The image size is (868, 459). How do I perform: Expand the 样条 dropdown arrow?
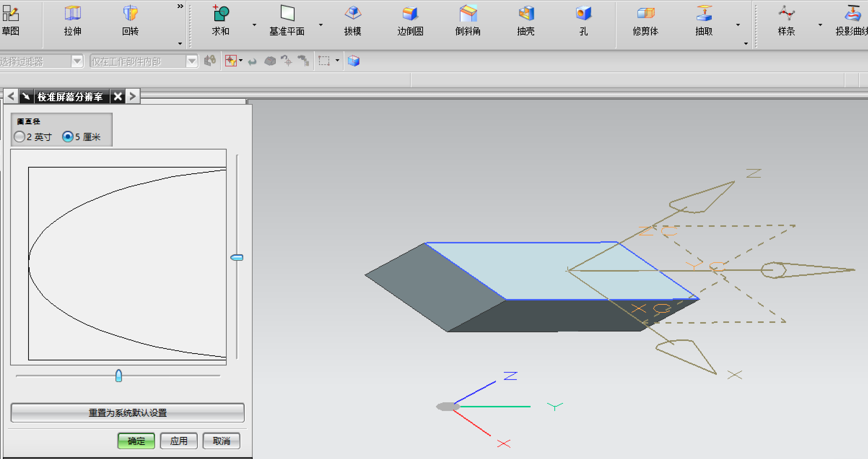click(820, 25)
